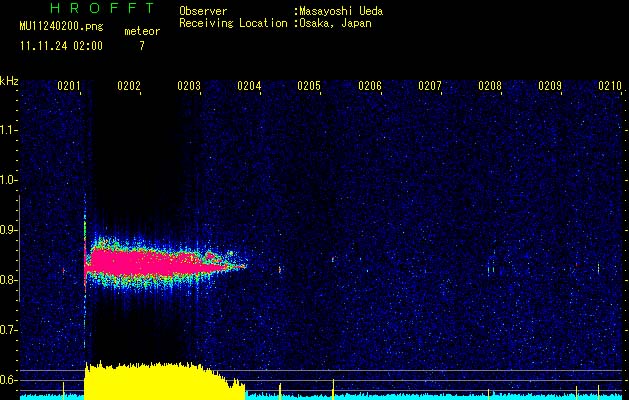Select the 0204 time marker
Screen dimensions: 629x400
[249, 87]
